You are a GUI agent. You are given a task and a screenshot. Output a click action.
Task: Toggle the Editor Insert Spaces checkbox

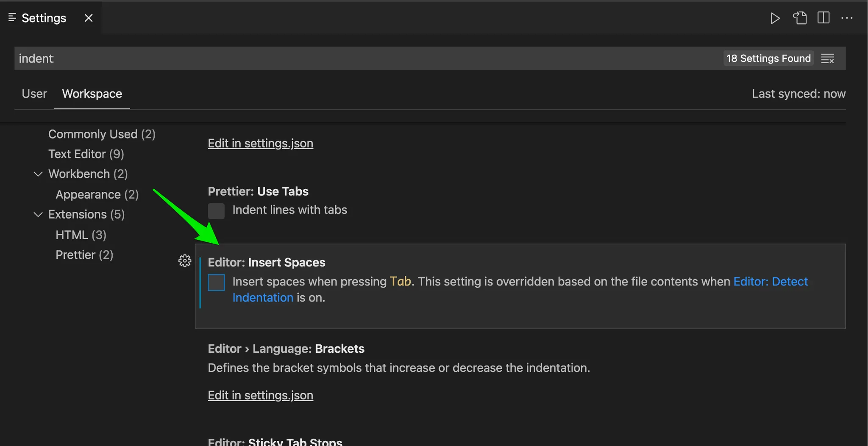point(216,283)
